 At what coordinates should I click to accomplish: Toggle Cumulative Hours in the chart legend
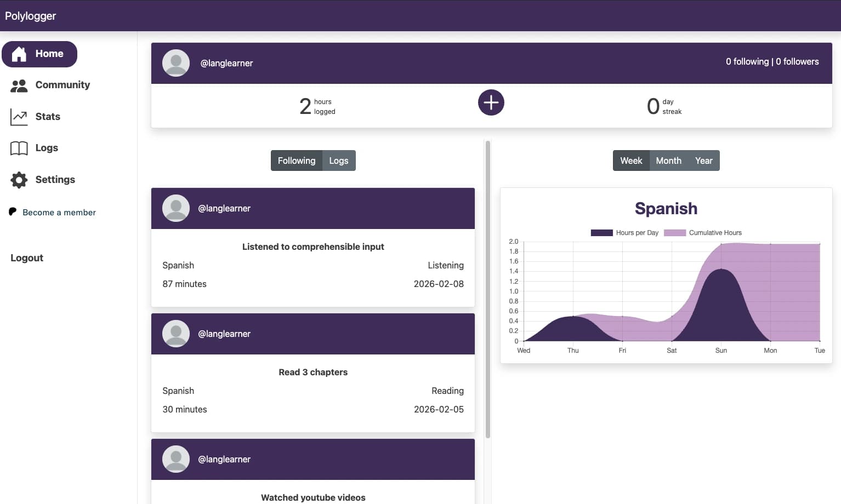click(x=702, y=232)
